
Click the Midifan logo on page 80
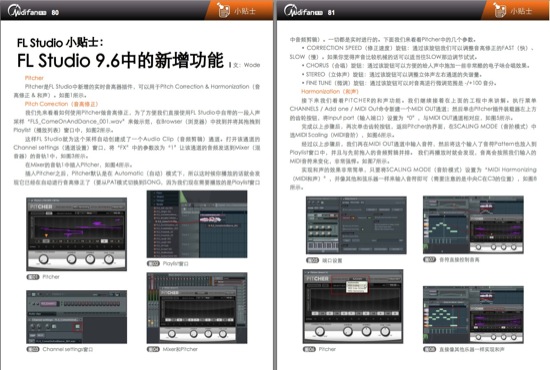pyautogui.click(x=27, y=11)
